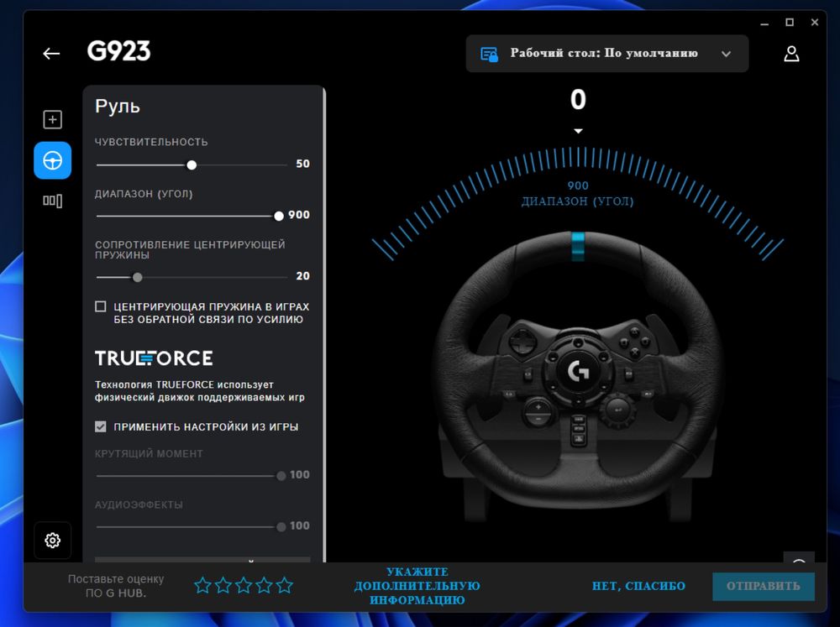Image resolution: width=840 pixels, height=627 pixels.
Task: Rate G HUB four stars
Action: tap(264, 585)
